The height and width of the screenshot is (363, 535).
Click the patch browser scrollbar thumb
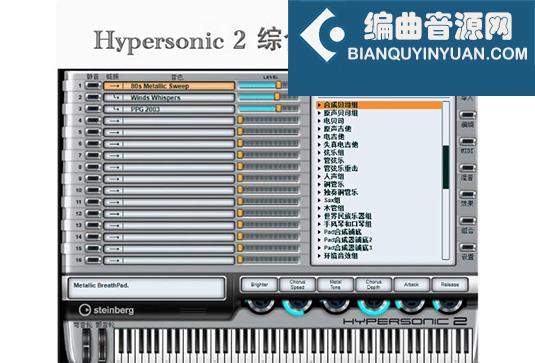[x=446, y=167]
